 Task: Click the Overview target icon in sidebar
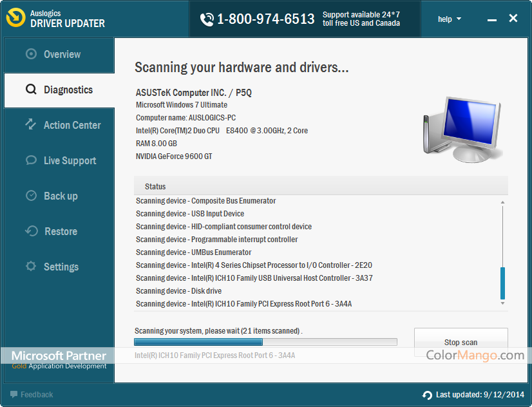click(31, 55)
